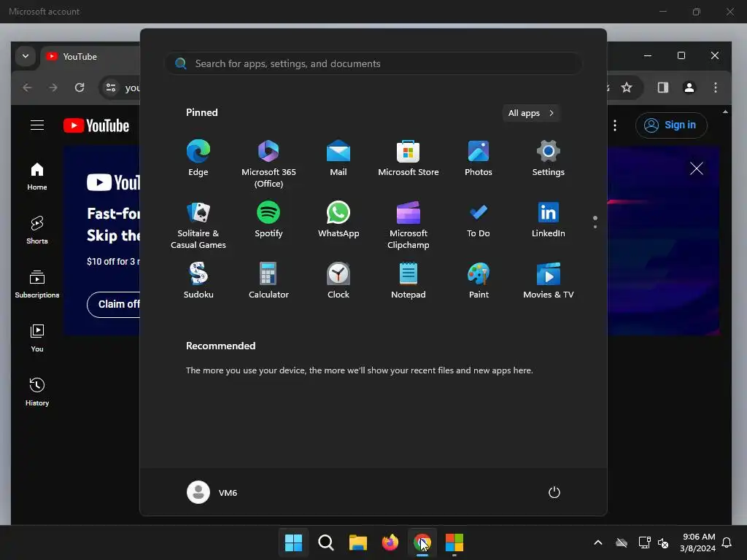
Task: Reload the YouTube page
Action: [80, 87]
